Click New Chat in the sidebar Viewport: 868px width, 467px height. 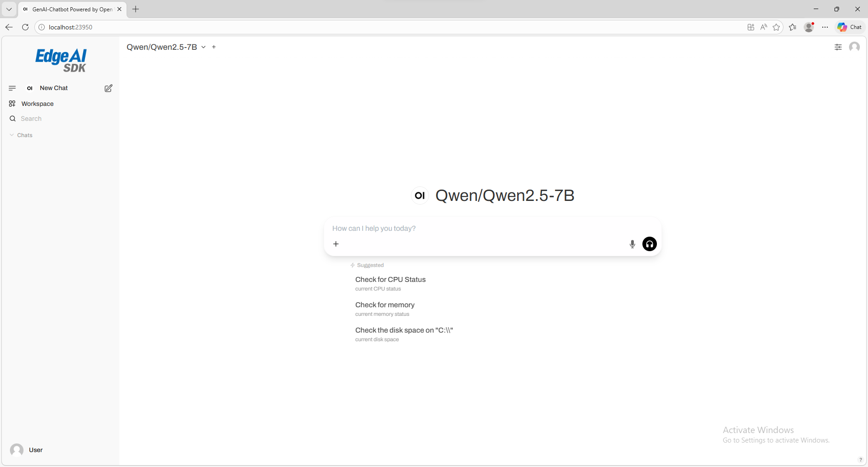[54, 88]
